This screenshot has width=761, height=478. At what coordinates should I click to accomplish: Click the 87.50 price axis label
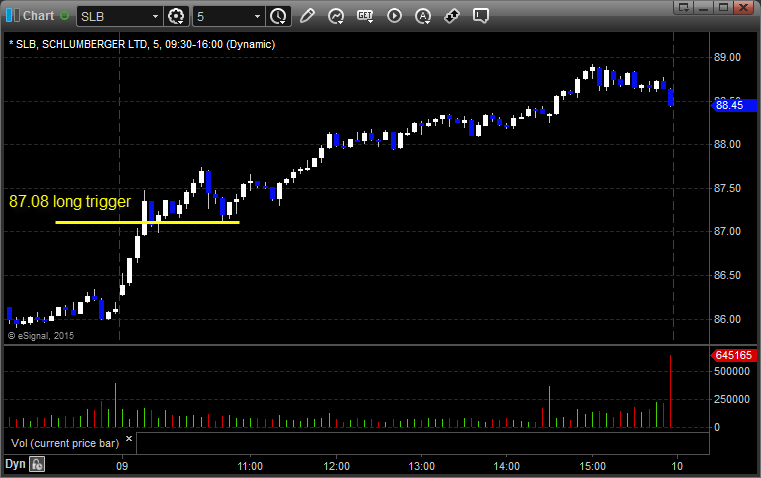pos(728,188)
